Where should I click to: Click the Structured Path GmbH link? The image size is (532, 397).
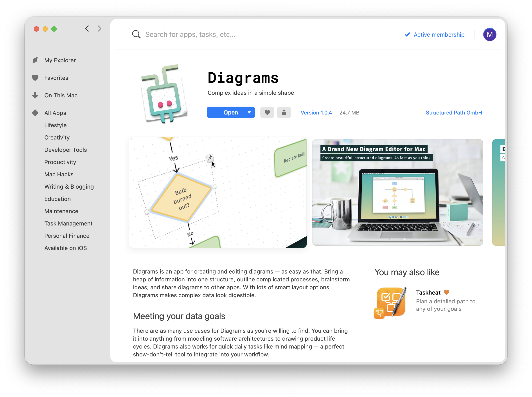454,112
